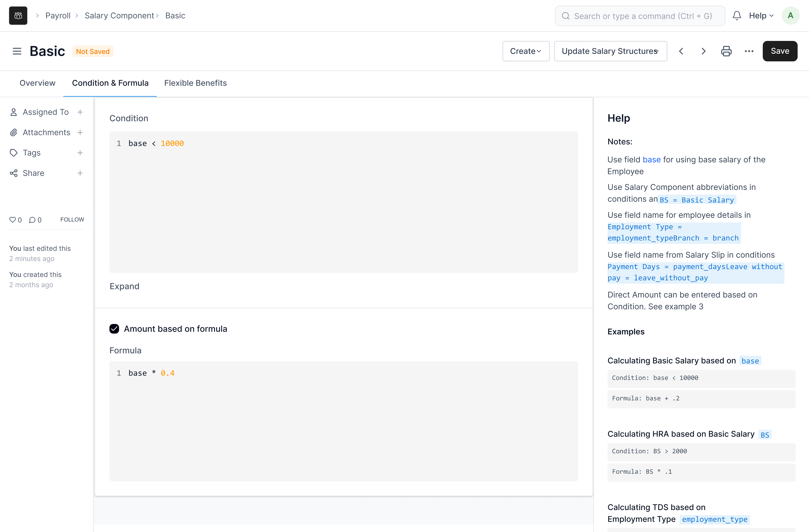
Task: Click the heart like icon
Action: tap(13, 220)
